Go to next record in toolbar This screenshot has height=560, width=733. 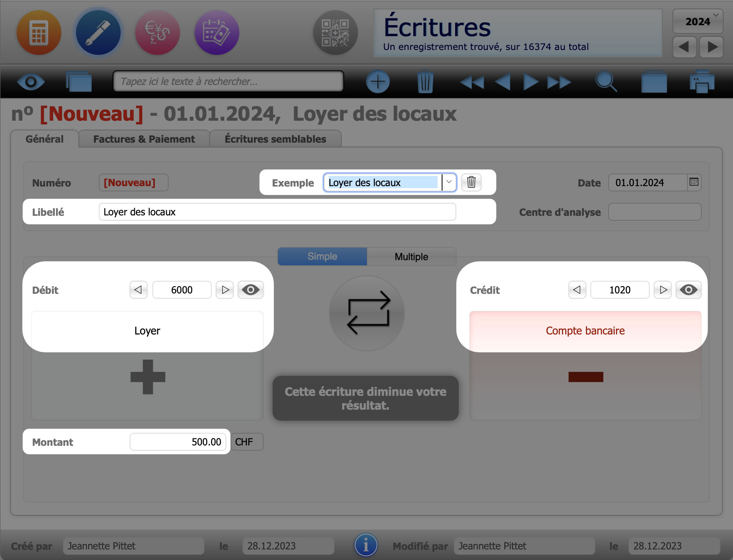click(531, 82)
